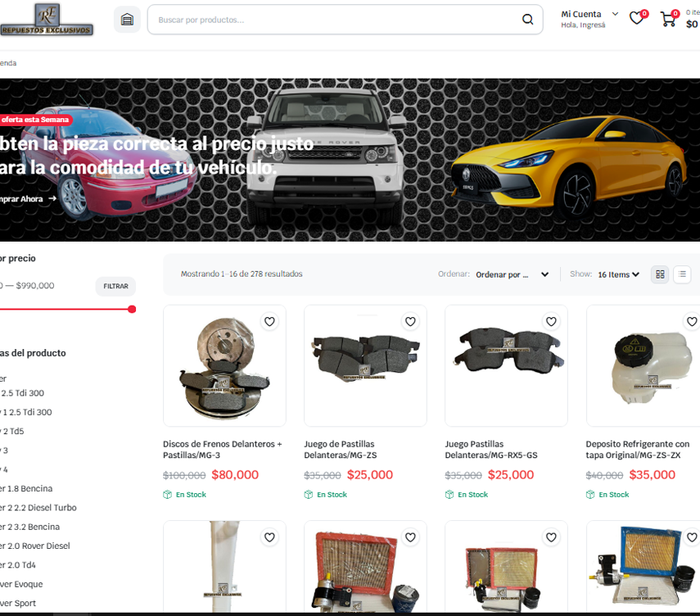Screen dimensions: 700x616
Task: Open the Show 16 Items dropdown
Action: pos(618,275)
